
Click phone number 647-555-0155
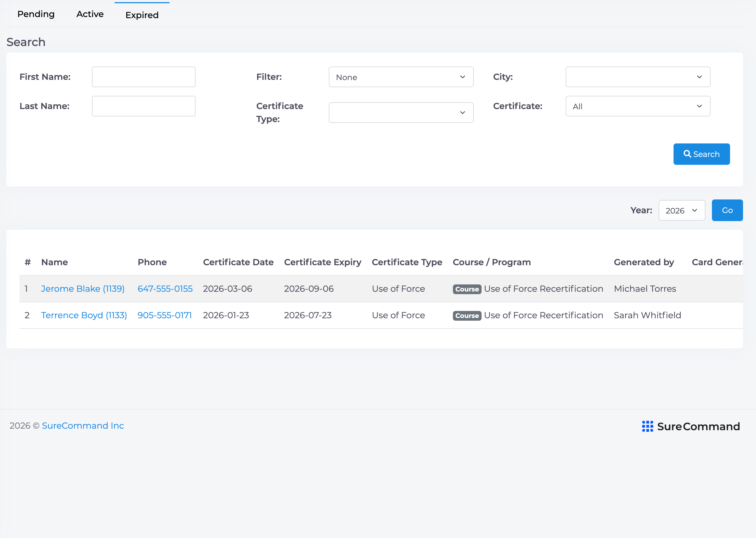tap(165, 289)
